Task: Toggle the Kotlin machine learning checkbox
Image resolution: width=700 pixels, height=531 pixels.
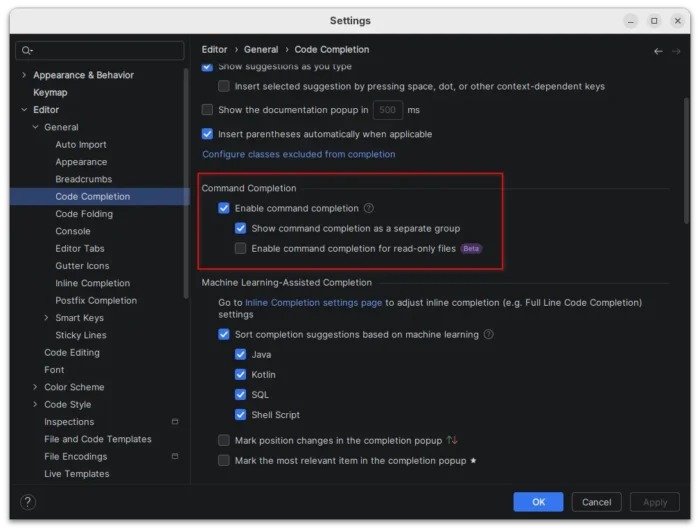Action: coord(240,374)
